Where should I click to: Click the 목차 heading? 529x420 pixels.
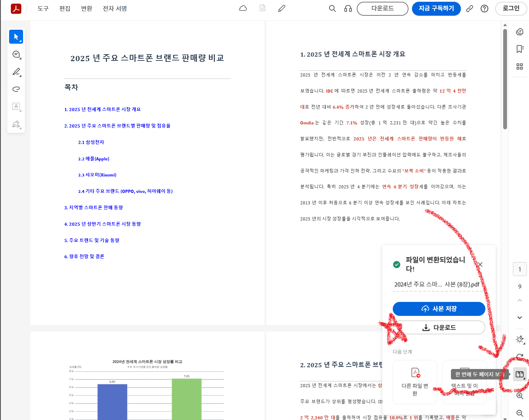pyautogui.click(x=71, y=87)
